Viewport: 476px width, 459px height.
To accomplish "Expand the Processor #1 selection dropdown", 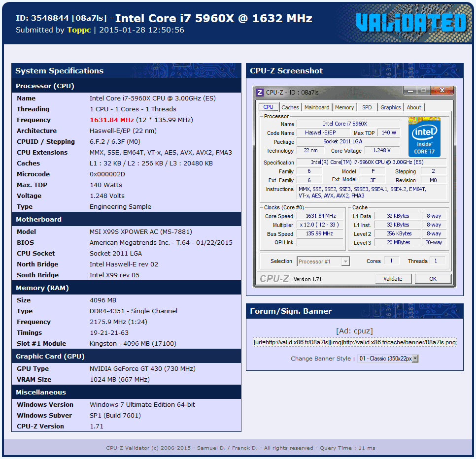I will click(345, 262).
